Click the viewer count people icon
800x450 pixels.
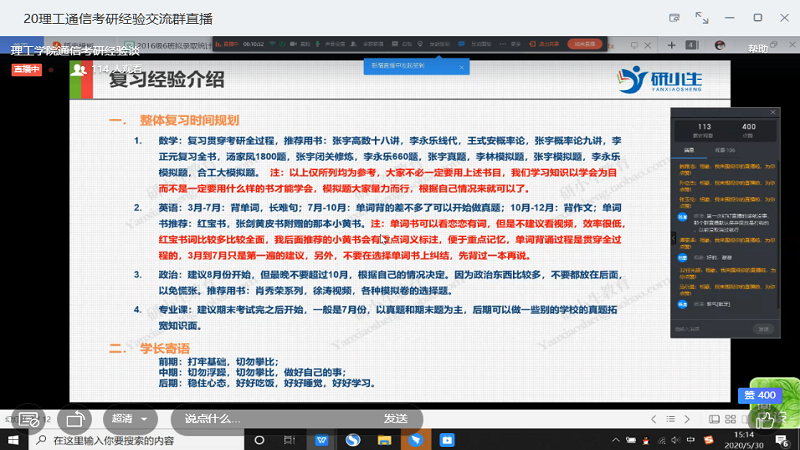pos(78,68)
